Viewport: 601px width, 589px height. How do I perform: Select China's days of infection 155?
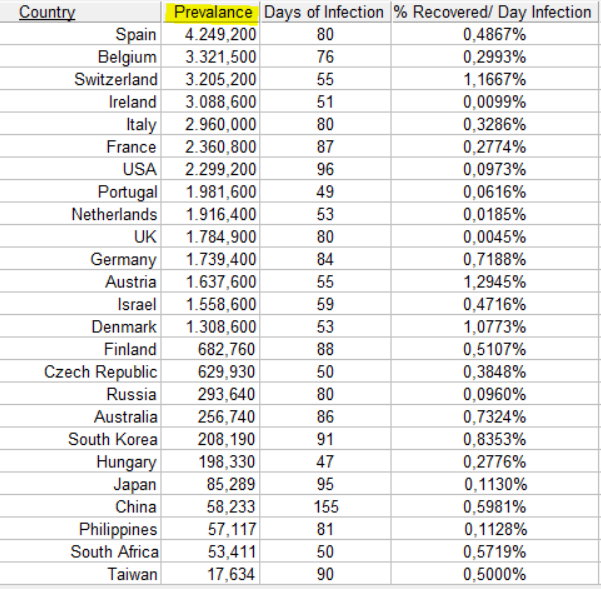coord(326,507)
